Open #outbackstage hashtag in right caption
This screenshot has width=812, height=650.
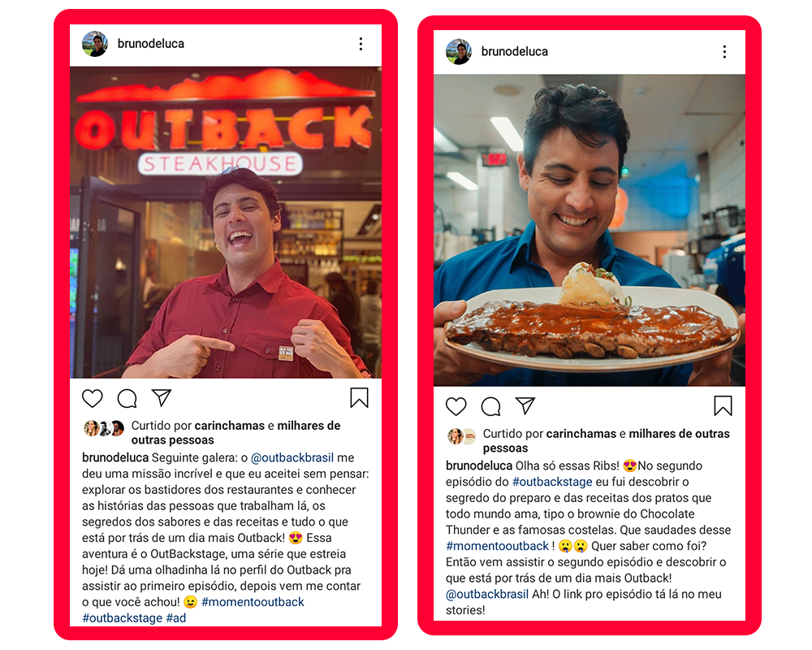tap(552, 482)
